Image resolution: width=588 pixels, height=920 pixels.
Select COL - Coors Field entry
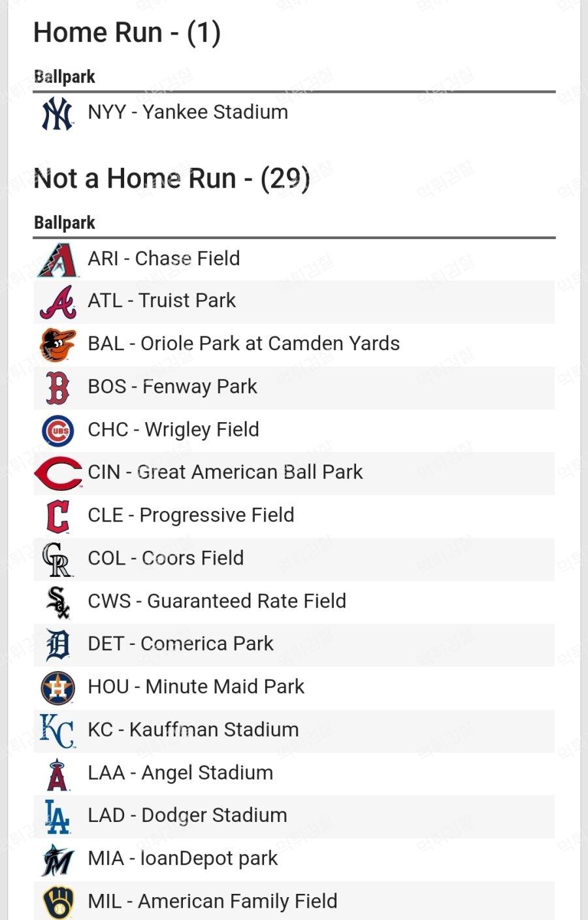click(294, 559)
